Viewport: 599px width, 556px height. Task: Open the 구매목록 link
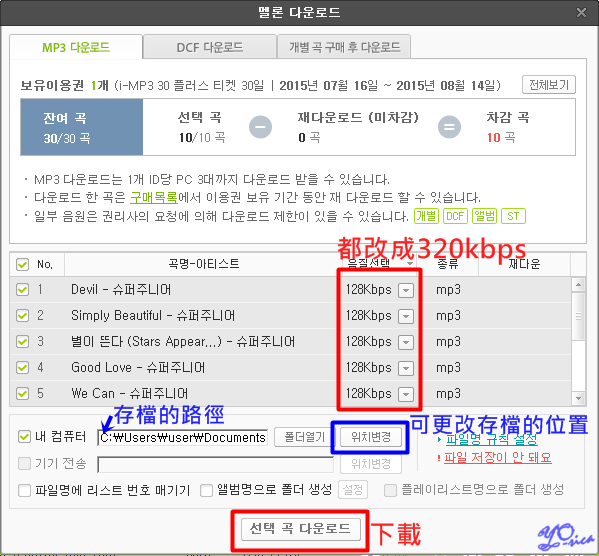[154, 197]
